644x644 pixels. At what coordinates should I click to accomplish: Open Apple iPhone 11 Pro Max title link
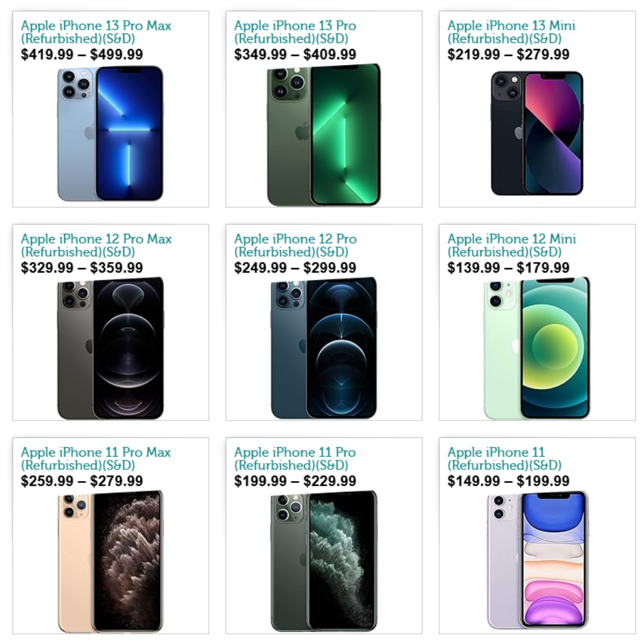[96, 459]
